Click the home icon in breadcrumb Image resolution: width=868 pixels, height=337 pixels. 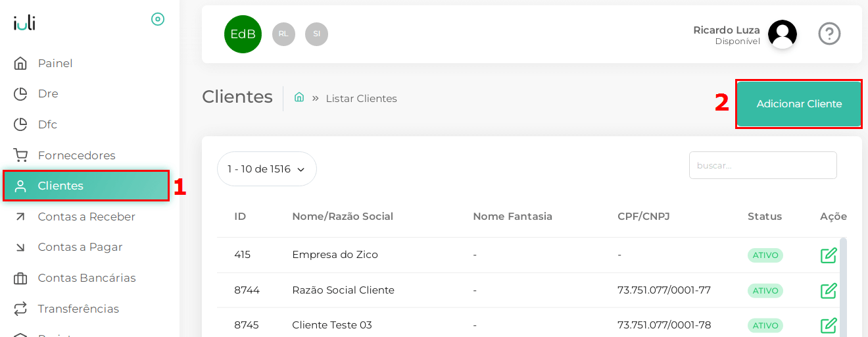[299, 97]
